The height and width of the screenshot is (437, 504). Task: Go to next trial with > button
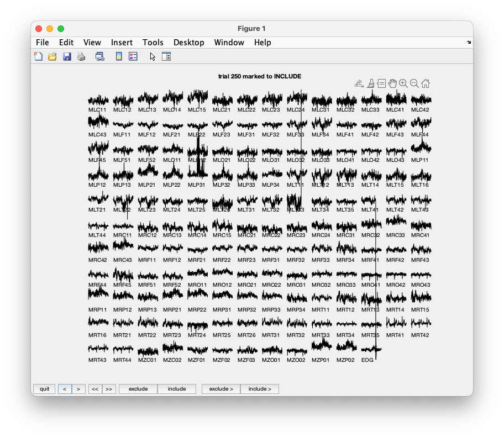click(x=78, y=389)
